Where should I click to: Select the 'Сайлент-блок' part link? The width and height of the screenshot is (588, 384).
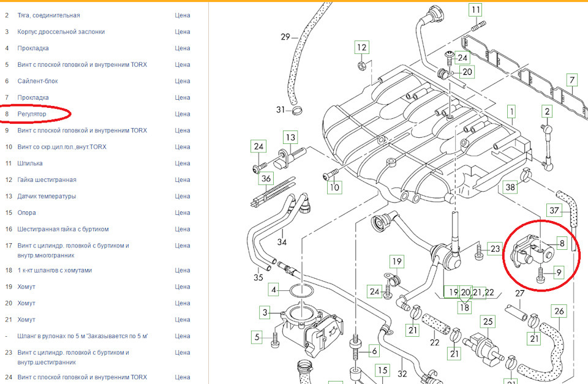[x=40, y=80]
